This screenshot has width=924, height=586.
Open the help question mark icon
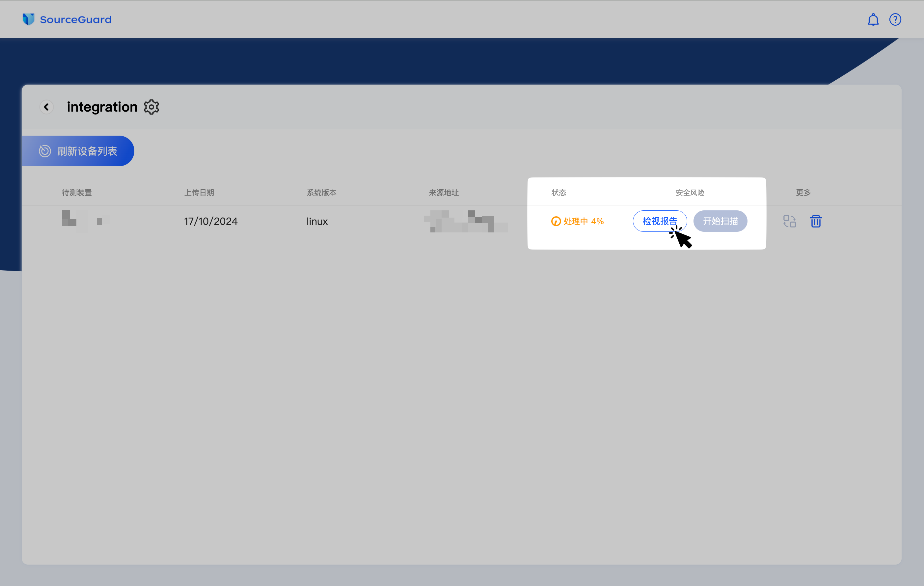tap(895, 19)
